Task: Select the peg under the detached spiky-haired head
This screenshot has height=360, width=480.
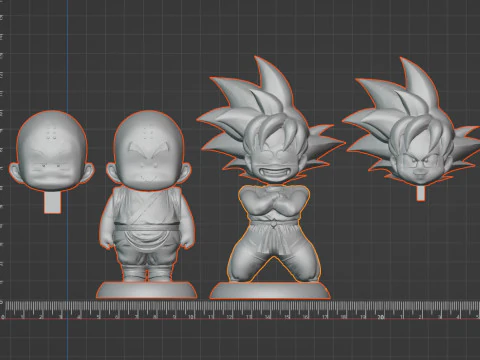Action: (x=421, y=194)
